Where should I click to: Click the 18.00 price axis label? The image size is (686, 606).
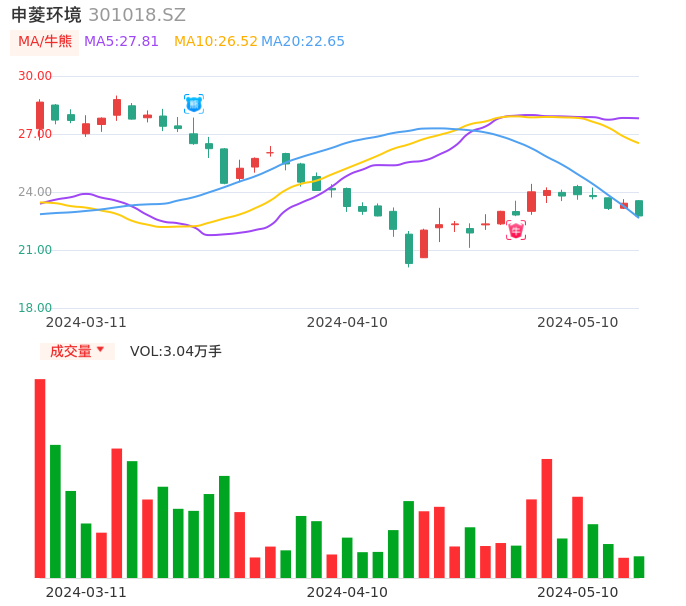(35, 308)
